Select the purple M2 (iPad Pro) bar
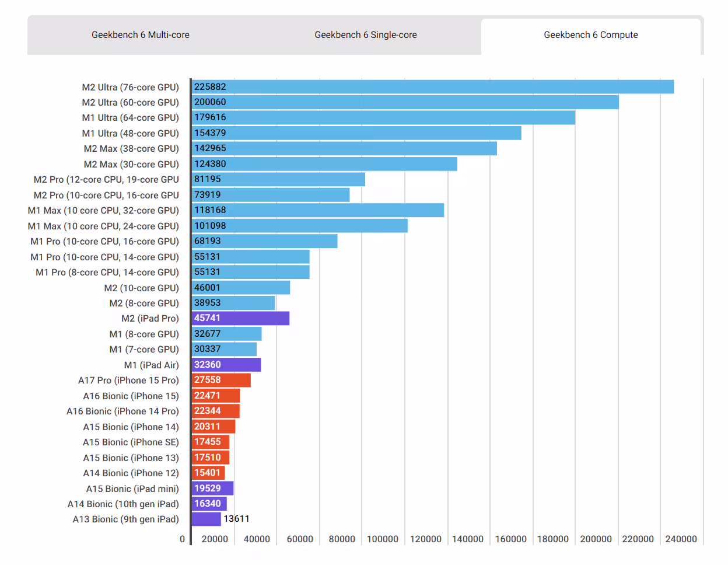Viewport: 728px width, 565px height. tap(240, 318)
